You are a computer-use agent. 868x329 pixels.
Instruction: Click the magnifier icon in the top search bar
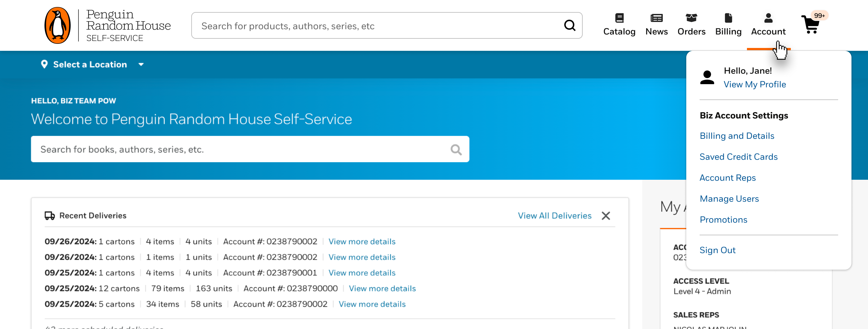point(569,26)
